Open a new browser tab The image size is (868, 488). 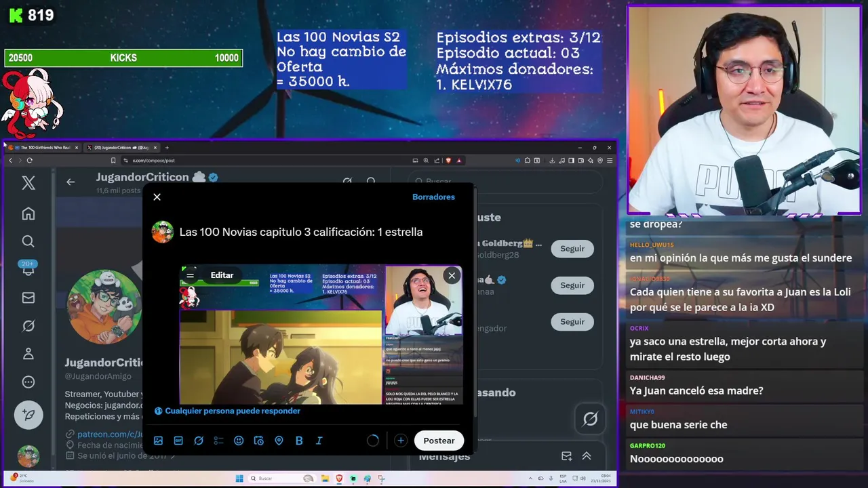coord(167,147)
